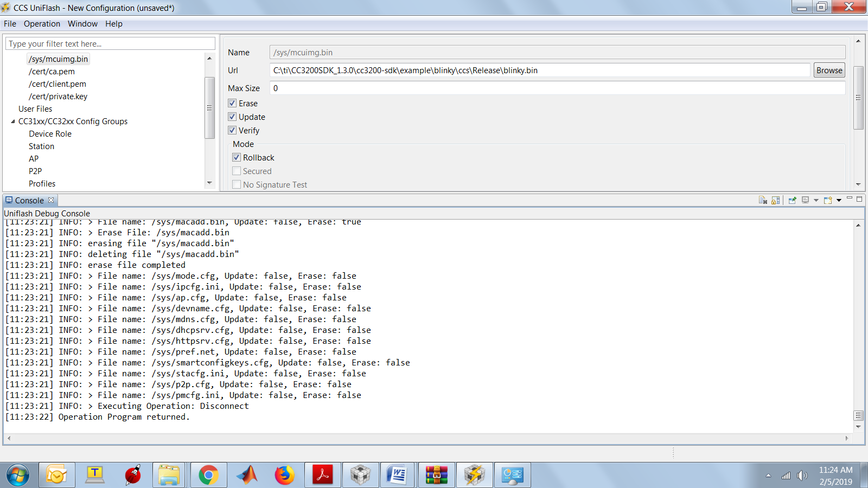Open Outlook from the taskbar
The height and width of the screenshot is (488, 868).
tap(56, 476)
